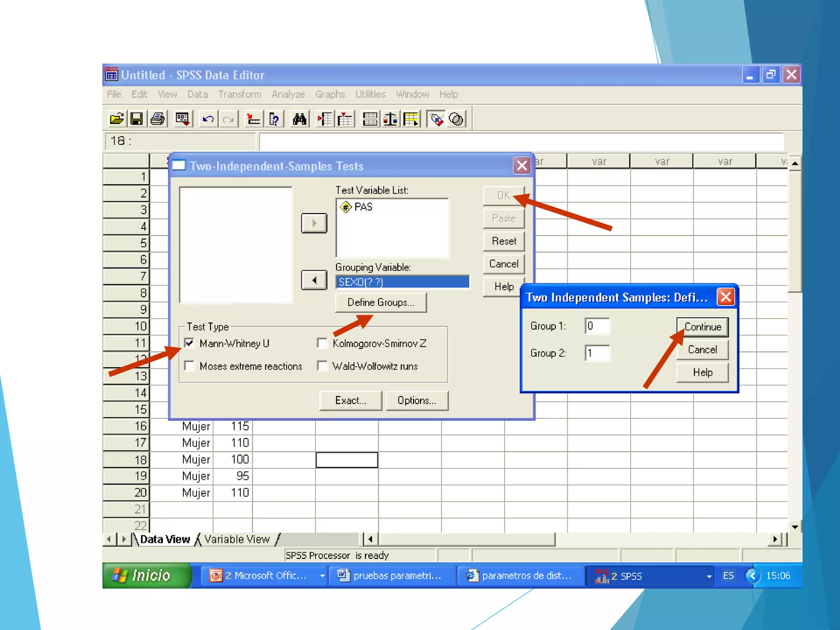This screenshot has height=630, width=840.
Task: Switch to the Variable View tab
Action: [x=237, y=539]
